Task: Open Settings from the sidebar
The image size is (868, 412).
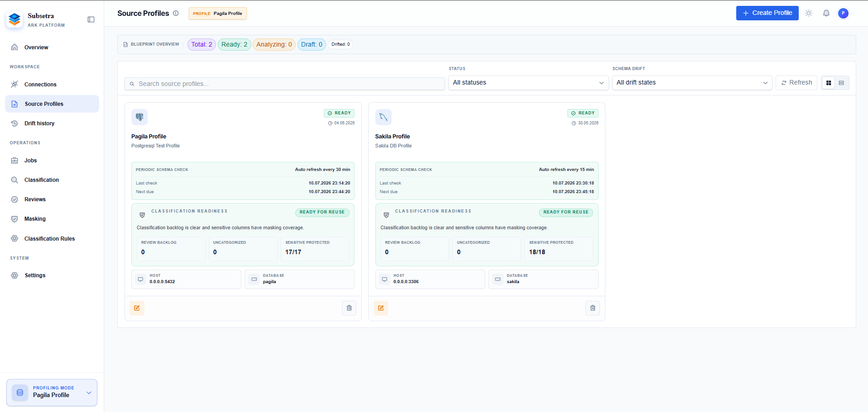Action: (x=52, y=275)
